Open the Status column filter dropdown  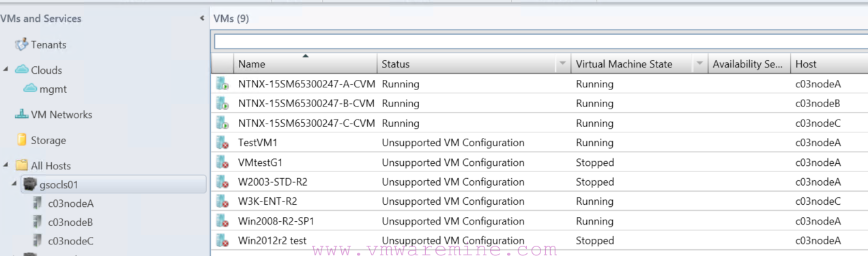(562, 64)
